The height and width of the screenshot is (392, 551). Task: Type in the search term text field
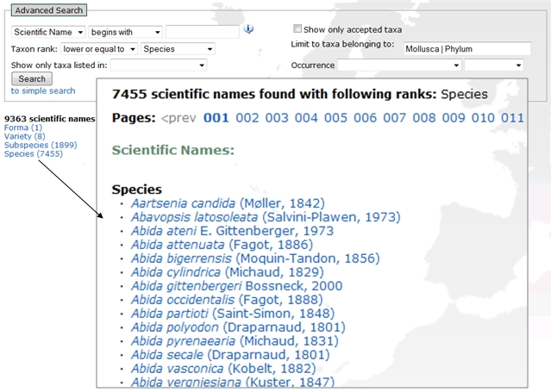click(x=202, y=32)
